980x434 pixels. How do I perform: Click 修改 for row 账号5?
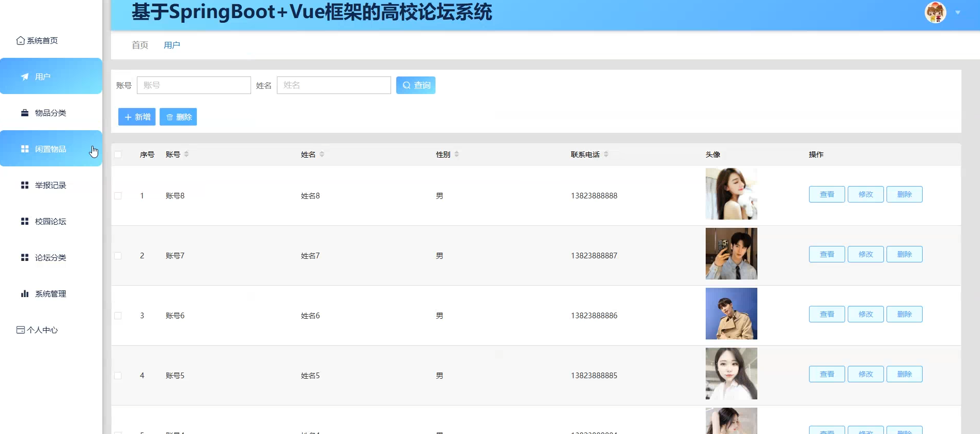[866, 374]
